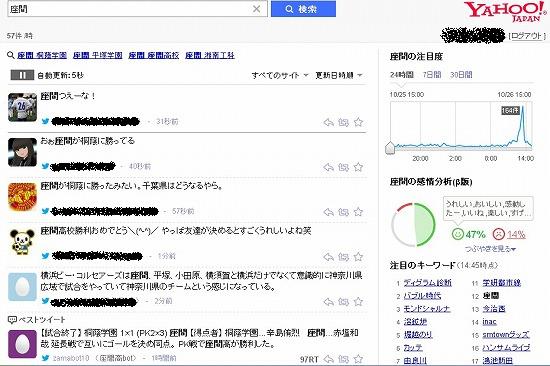Open keyword ハンサムライブ ranked 16

tap(506, 348)
